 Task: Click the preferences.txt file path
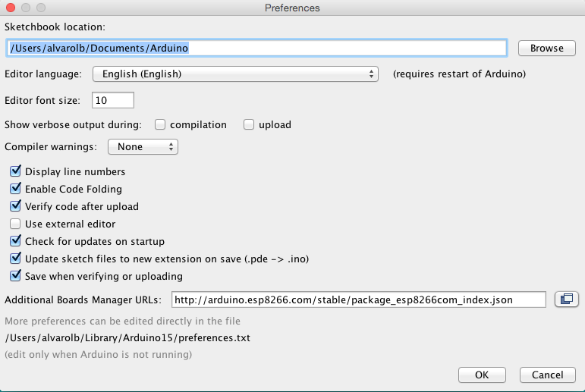click(127, 338)
